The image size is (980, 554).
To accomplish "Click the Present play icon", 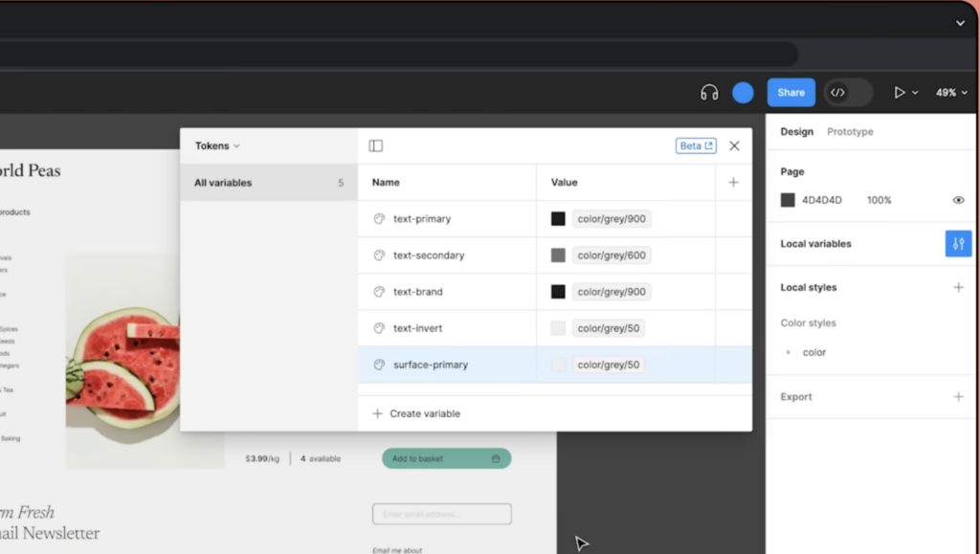I will pyautogui.click(x=899, y=93).
